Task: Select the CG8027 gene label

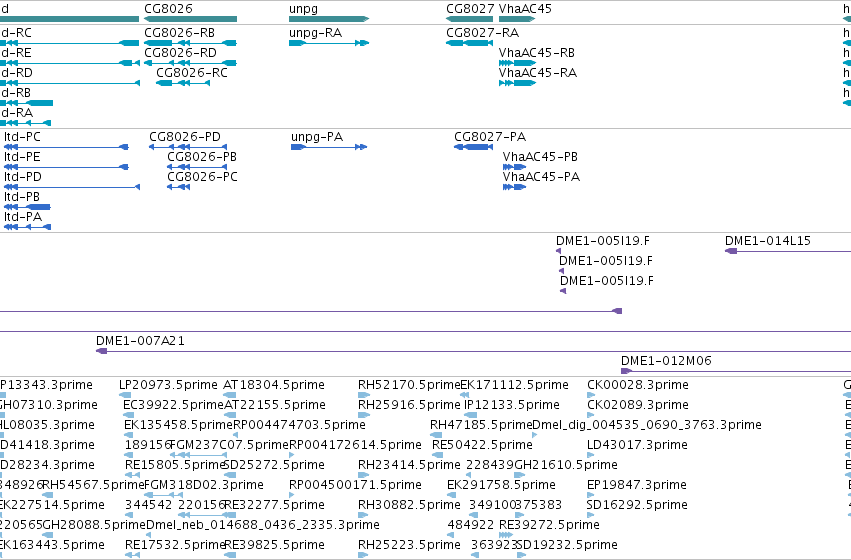Action: [470, 9]
